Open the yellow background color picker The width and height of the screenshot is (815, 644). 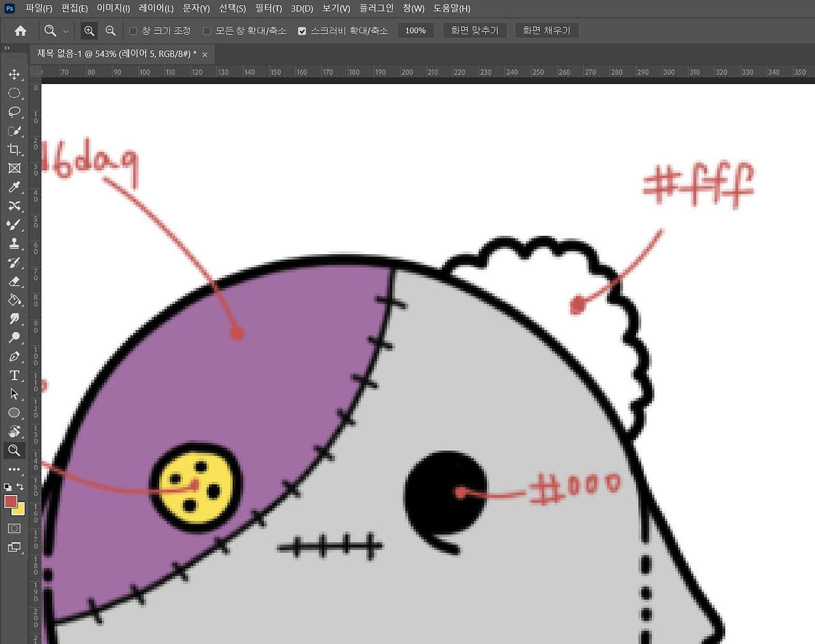tap(20, 510)
